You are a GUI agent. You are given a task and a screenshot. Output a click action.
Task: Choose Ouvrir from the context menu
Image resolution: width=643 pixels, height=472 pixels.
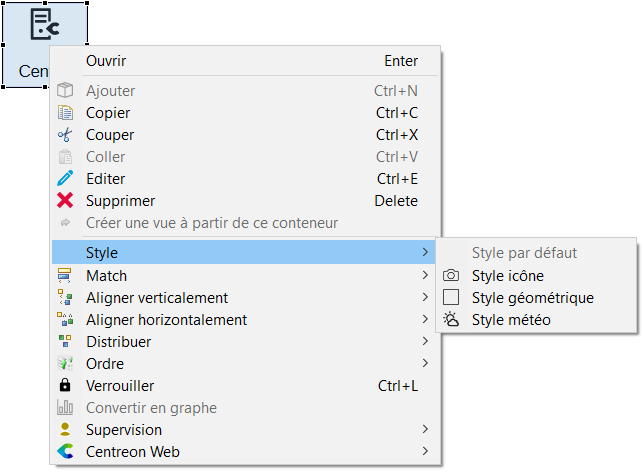tap(106, 61)
